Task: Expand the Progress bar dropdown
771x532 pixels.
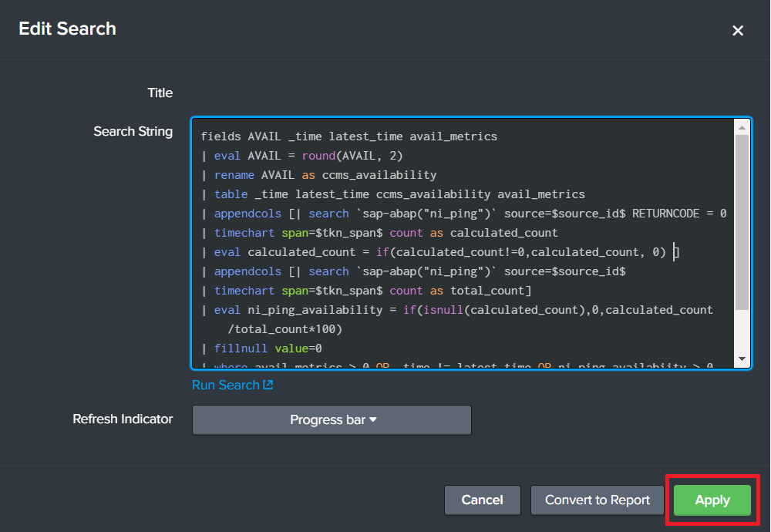Action: 332,420
